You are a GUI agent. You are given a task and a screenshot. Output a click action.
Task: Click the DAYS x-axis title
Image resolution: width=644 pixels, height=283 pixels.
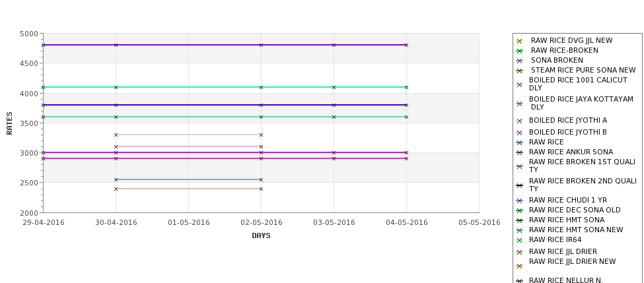261,236
